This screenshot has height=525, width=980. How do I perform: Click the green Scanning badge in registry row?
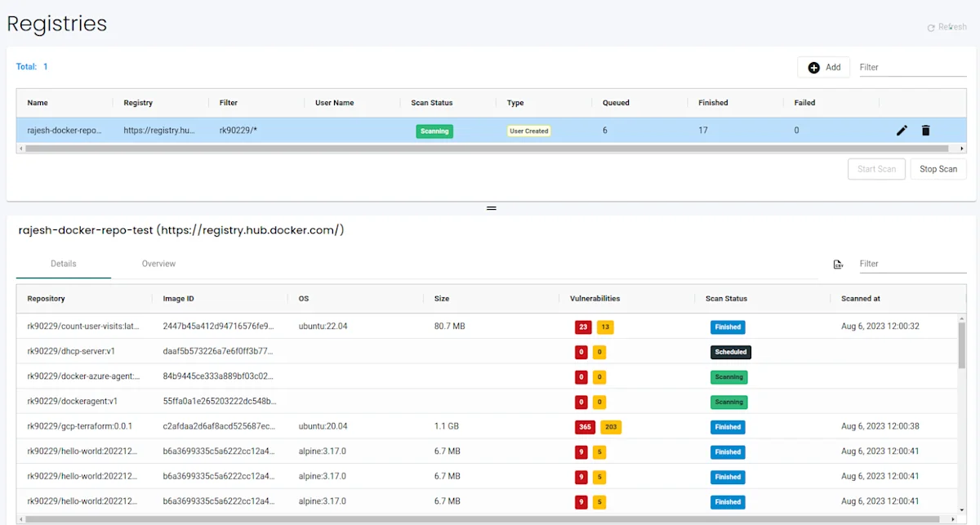tap(434, 131)
